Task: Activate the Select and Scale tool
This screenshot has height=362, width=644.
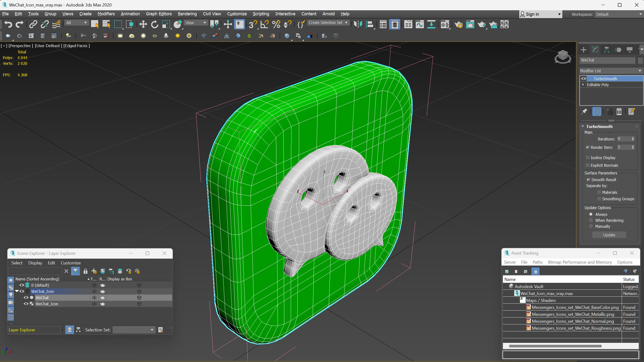Action: coord(166,24)
